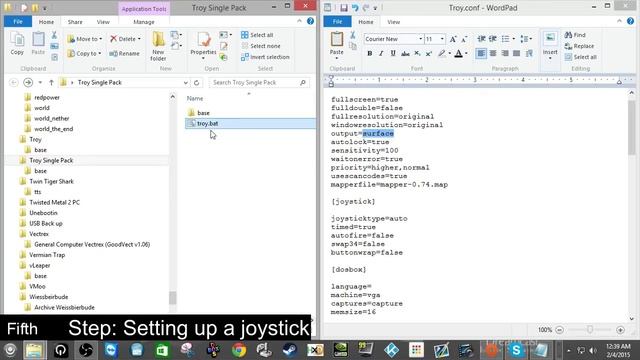Align text left in WordPad
640x360 pixels.
tap(481, 53)
